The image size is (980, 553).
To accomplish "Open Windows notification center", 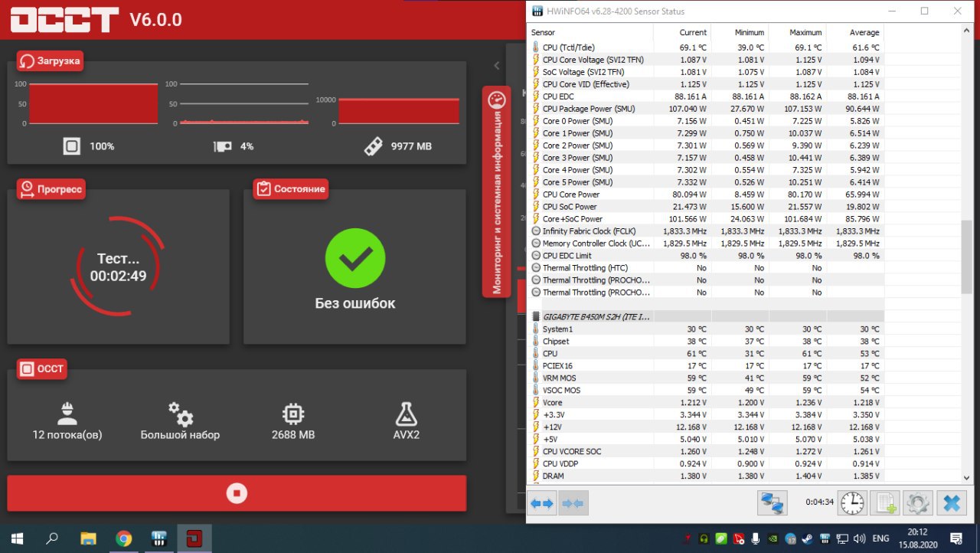I will (956, 538).
